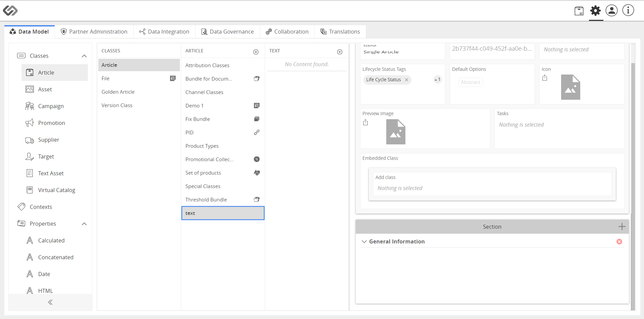Open Concatenated properties
Image resolution: width=644 pixels, height=319 pixels.
point(55,257)
